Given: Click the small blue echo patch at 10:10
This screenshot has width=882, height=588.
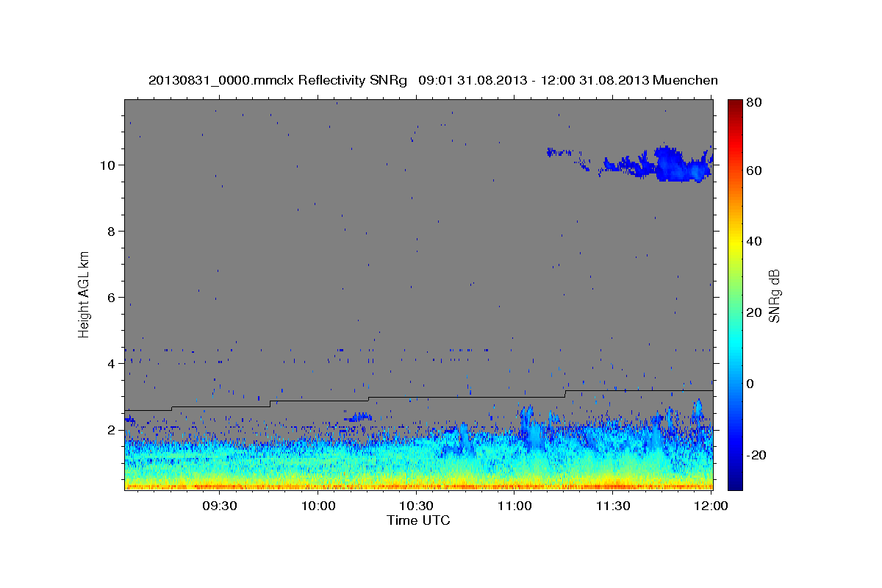Looking at the screenshot, I should coord(360,417).
